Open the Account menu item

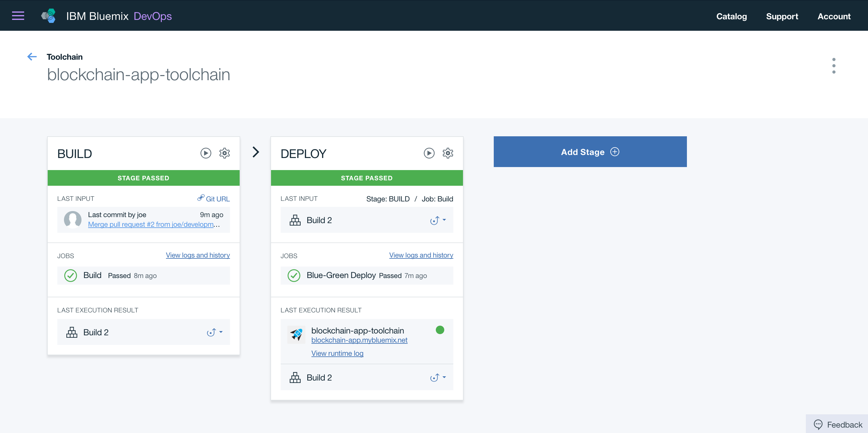click(x=834, y=16)
